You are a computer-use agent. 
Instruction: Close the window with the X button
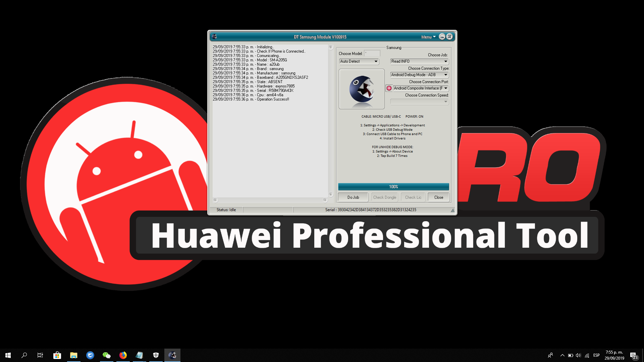[449, 37]
